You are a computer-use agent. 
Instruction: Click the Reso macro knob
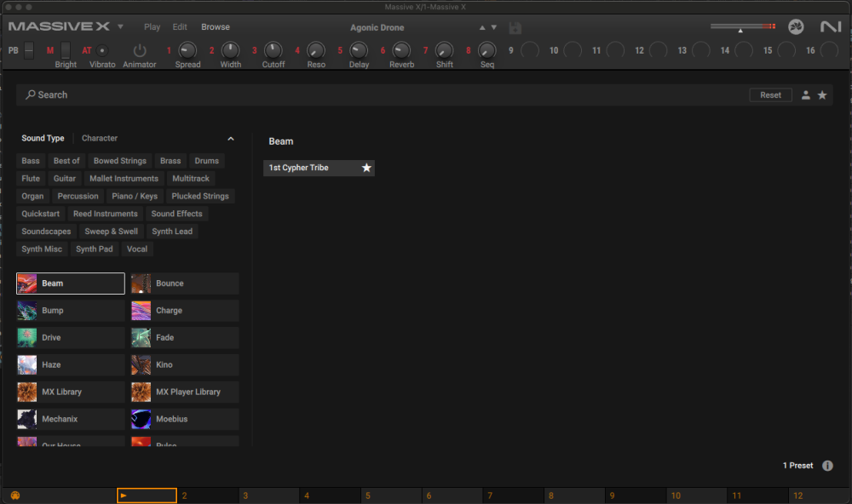pyautogui.click(x=316, y=50)
